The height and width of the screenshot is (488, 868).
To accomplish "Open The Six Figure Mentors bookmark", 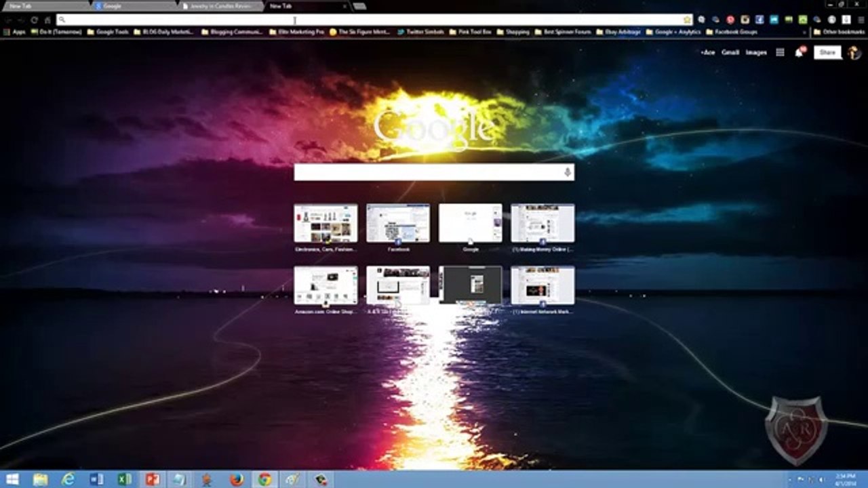I will click(359, 32).
